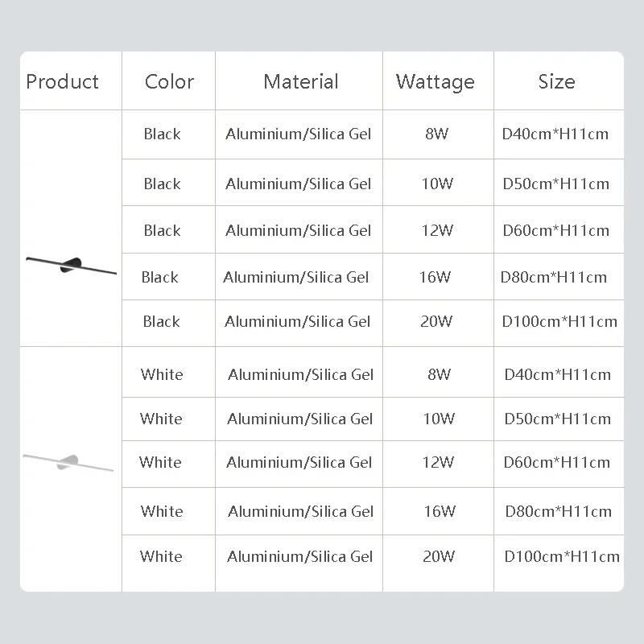This screenshot has width=644, height=644.
Task: Click the black wall lamp product image
Action: point(71,266)
